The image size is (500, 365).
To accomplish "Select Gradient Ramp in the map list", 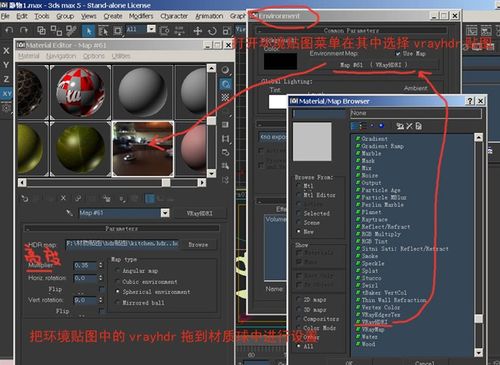I will (382, 146).
